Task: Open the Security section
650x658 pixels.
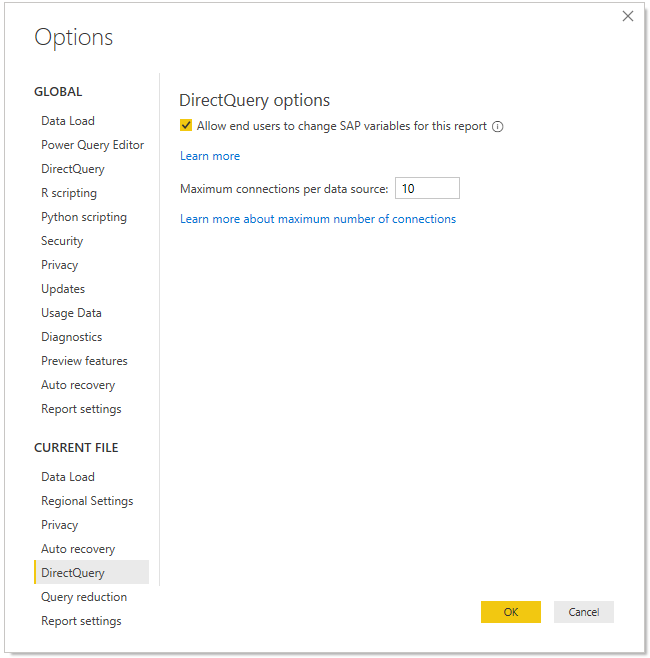Action: click(62, 241)
